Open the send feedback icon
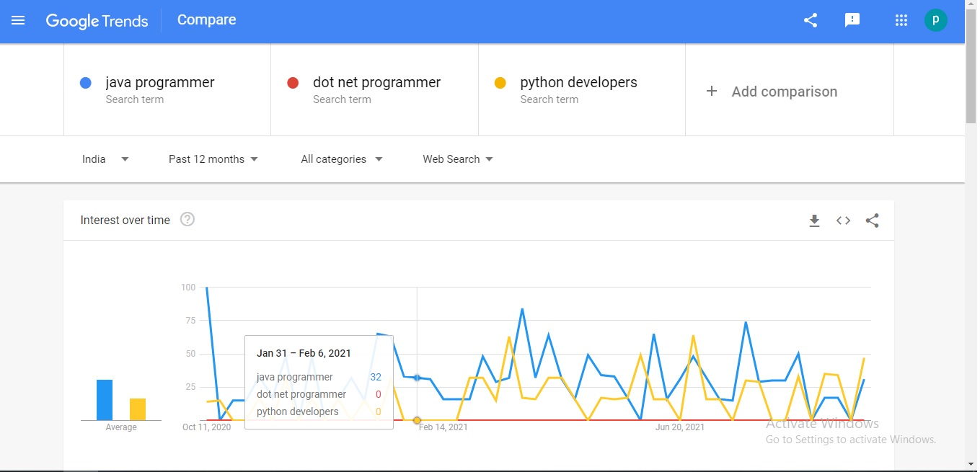The height and width of the screenshot is (472, 980). (852, 21)
